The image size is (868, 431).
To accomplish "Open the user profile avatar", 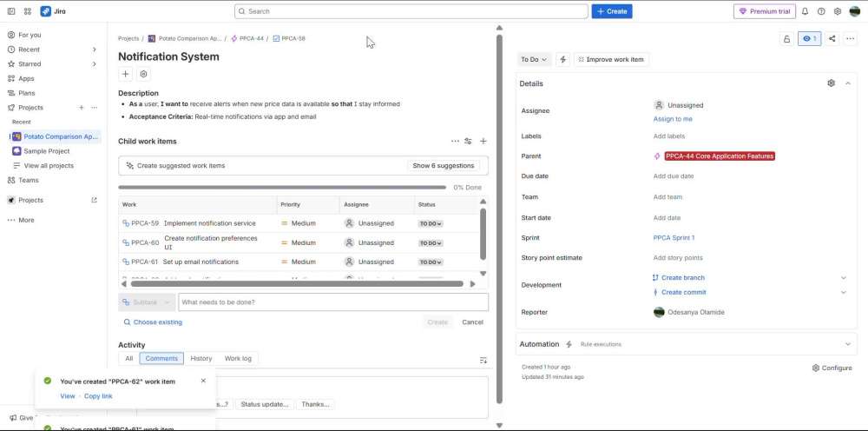I will pos(855,11).
